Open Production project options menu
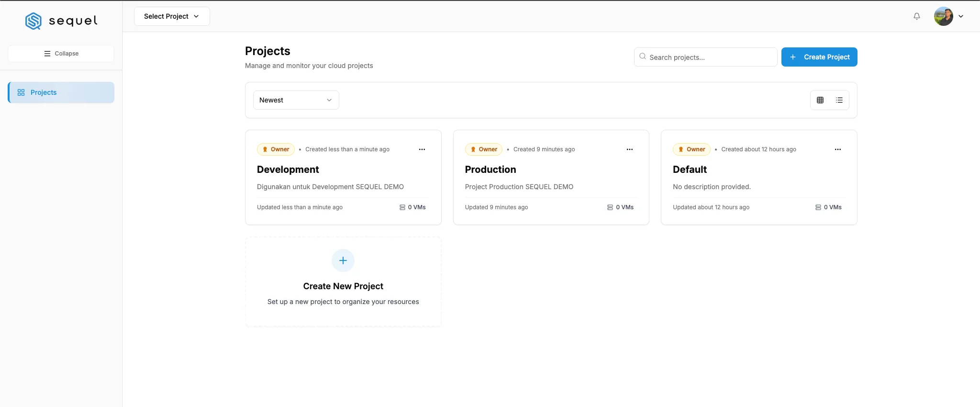 [x=630, y=149]
